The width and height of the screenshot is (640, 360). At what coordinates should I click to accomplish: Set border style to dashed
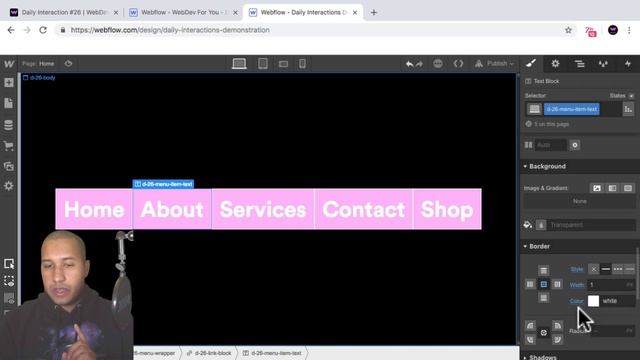click(x=630, y=269)
